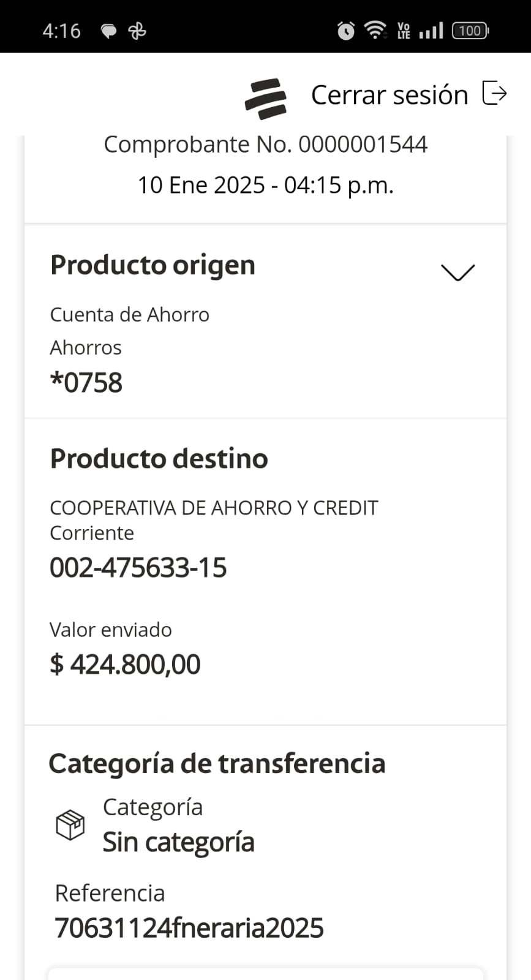Tap the Bancolombia logo in header
Image resolution: width=531 pixels, height=980 pixels.
tap(265, 98)
